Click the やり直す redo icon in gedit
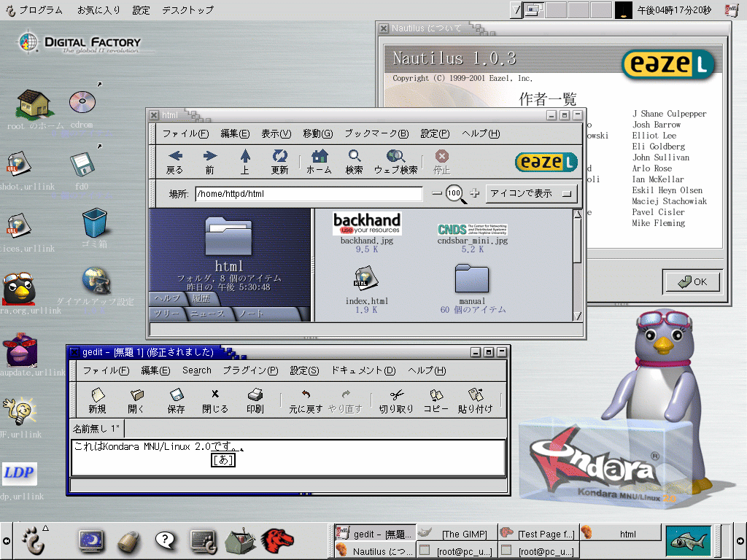 click(345, 400)
